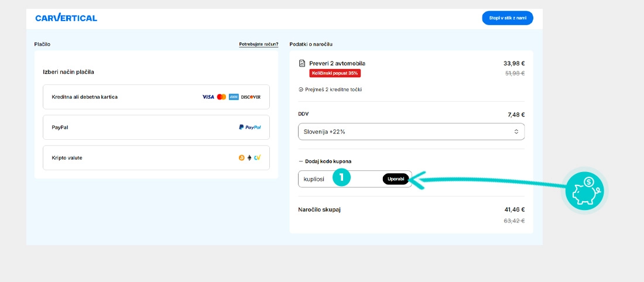Click the Visa card icon
Viewport: 644px width, 282px height.
coord(208,97)
